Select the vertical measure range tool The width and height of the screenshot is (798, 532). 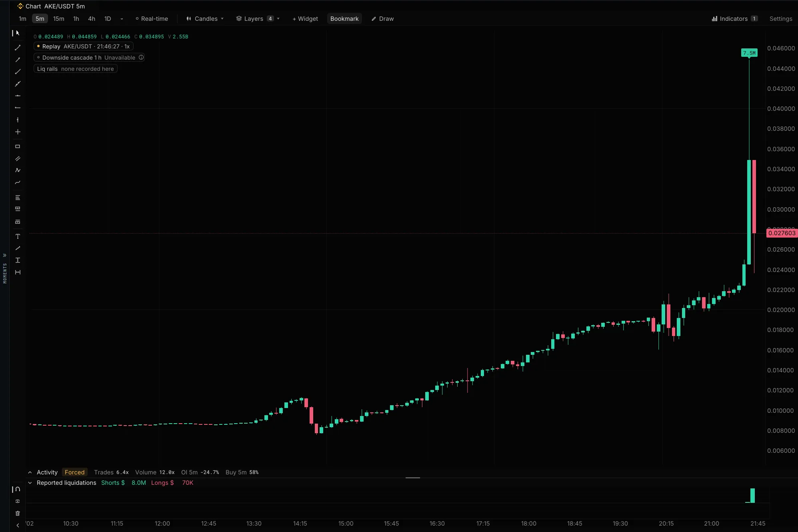tap(18, 260)
